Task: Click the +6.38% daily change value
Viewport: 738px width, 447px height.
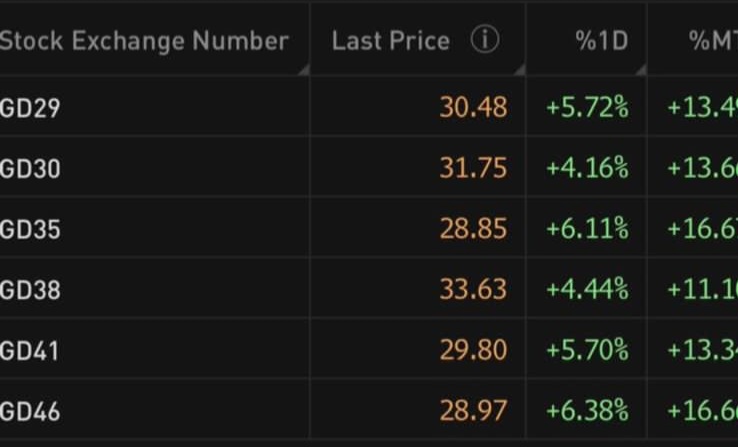Action: pyautogui.click(x=587, y=410)
